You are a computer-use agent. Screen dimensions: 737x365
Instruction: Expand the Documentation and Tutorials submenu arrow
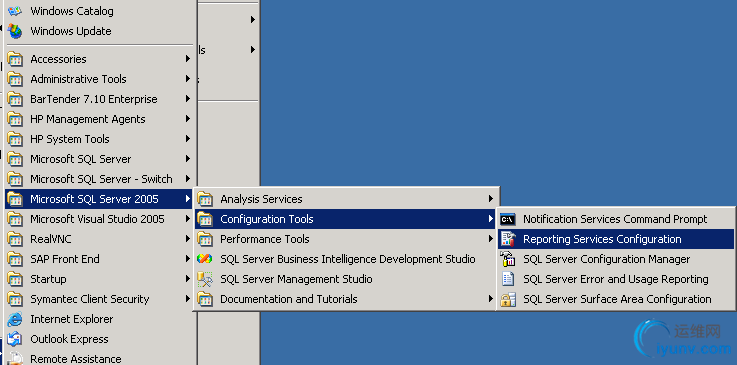click(x=491, y=299)
